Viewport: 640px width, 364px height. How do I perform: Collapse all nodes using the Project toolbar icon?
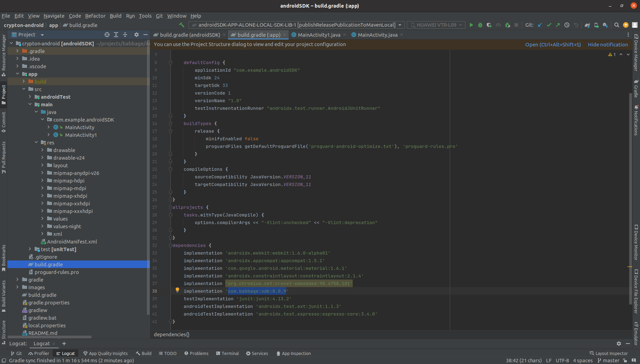125,35
